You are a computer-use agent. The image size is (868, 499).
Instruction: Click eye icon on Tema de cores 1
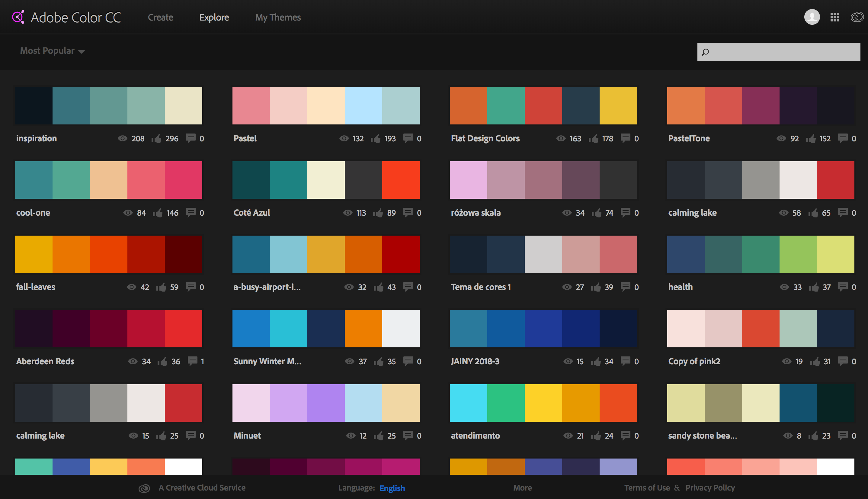567,287
